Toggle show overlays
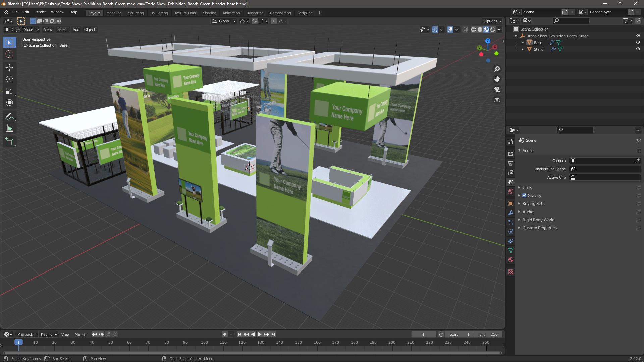This screenshot has height=362, width=644. (450, 29)
